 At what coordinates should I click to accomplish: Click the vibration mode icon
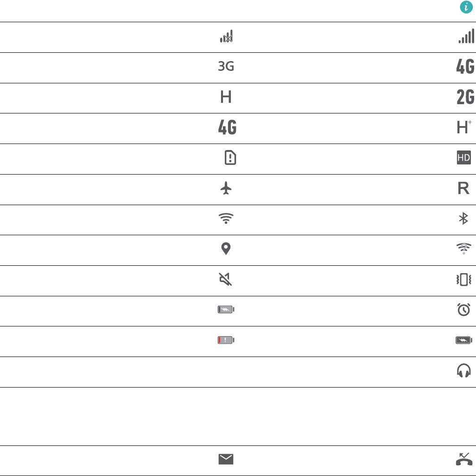(464, 280)
